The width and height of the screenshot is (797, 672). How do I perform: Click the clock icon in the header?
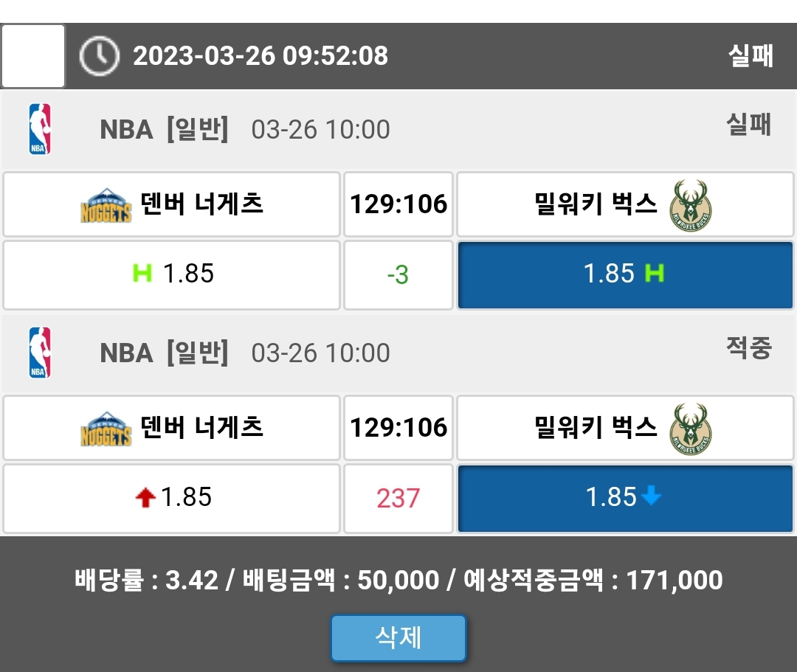99,56
